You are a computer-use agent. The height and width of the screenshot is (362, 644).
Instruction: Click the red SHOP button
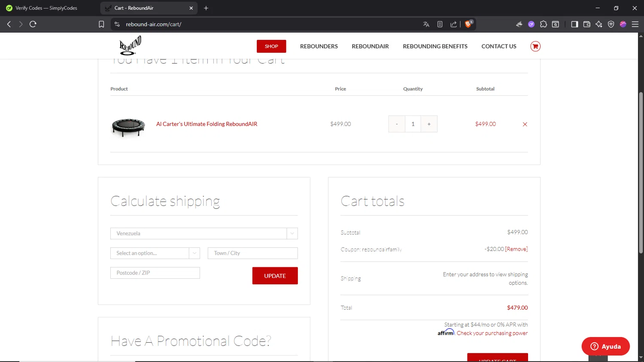tap(271, 46)
